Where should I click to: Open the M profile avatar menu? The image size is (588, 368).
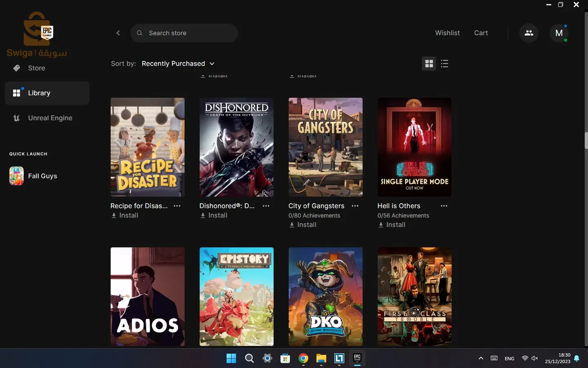pos(559,33)
